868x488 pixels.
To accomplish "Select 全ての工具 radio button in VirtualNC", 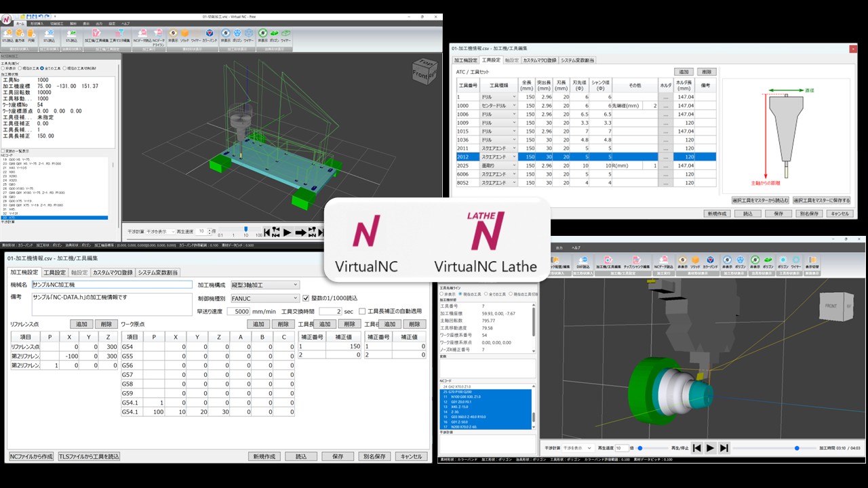I will (x=43, y=68).
